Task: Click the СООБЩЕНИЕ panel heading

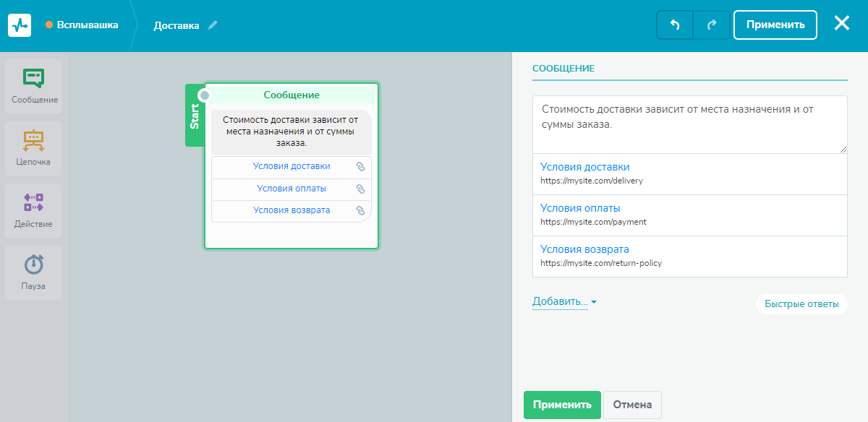Action: (563, 69)
